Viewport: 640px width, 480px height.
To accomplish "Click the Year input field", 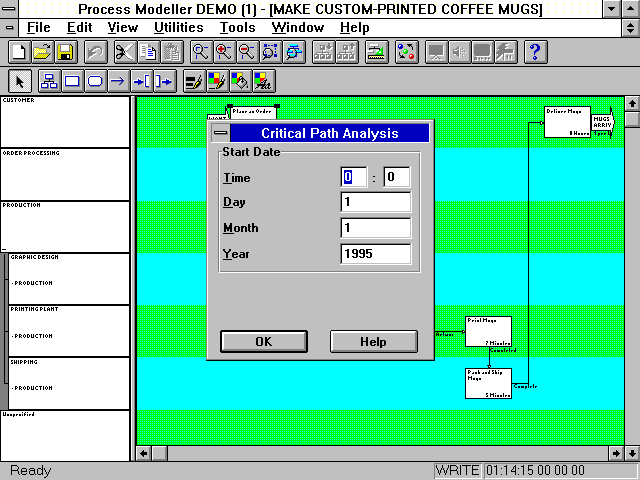I will (x=375, y=254).
